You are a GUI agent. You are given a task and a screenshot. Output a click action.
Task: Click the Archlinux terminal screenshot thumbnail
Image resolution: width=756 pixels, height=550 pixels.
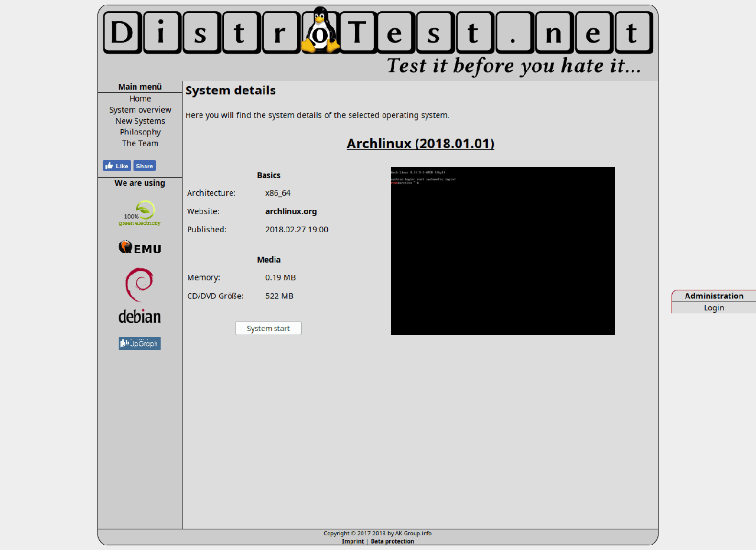[x=503, y=251]
